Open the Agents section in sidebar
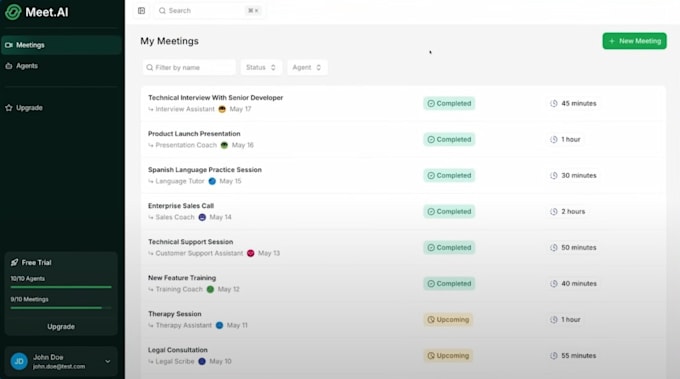Viewport: 680px width, 379px height. point(61,66)
